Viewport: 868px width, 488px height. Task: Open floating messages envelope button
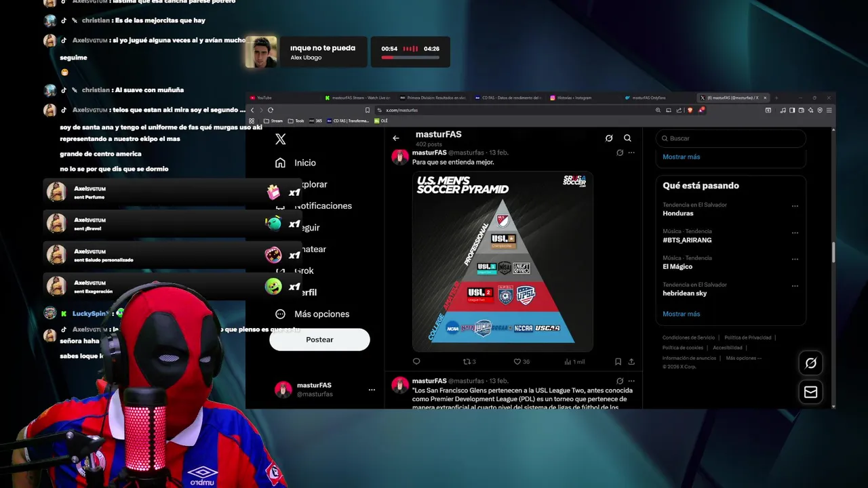[x=810, y=392]
